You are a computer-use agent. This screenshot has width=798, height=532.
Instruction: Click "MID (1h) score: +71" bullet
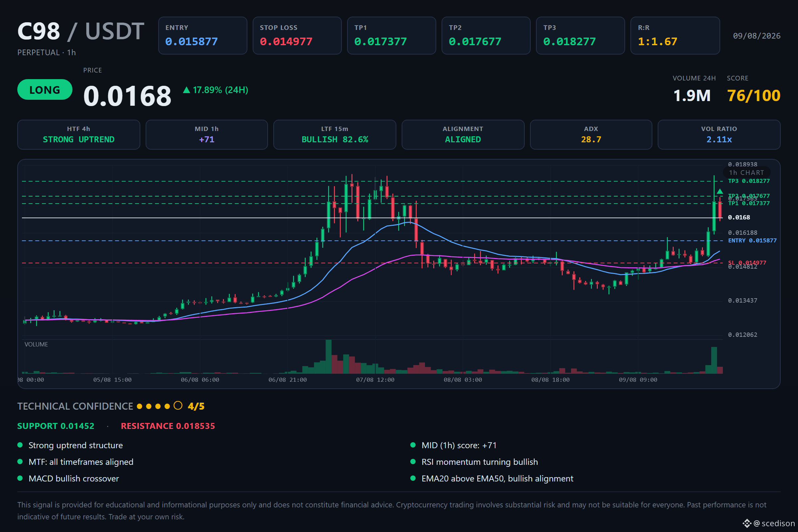coord(459,445)
